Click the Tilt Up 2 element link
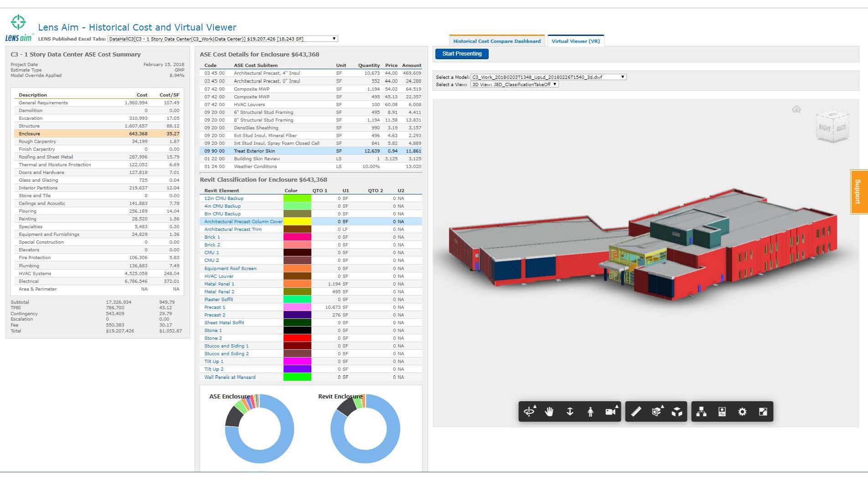868x480 pixels. [214, 369]
